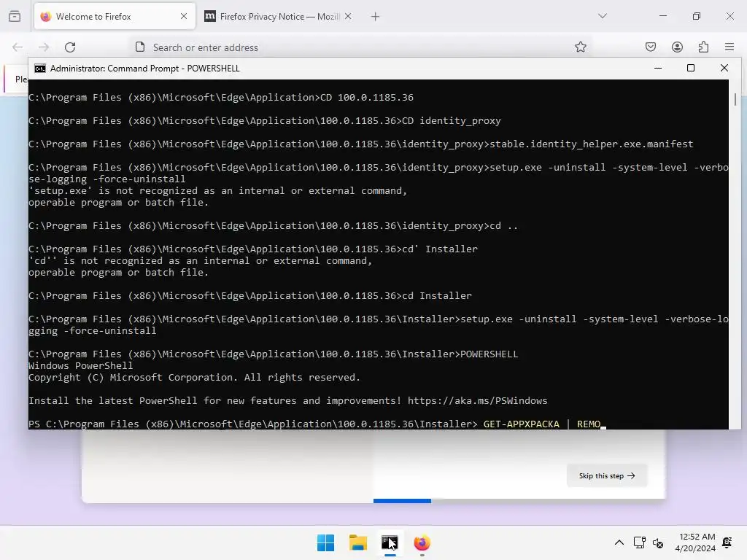Bookmark this page with the star

[580, 47]
